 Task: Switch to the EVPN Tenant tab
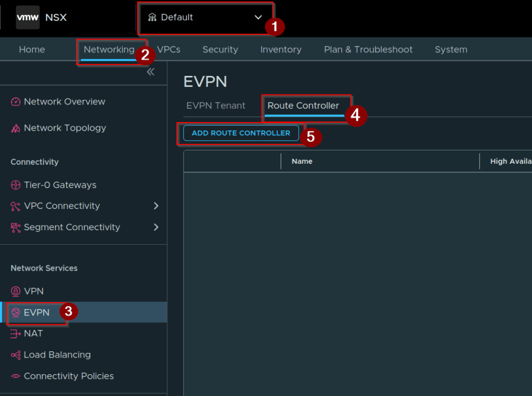(x=216, y=106)
